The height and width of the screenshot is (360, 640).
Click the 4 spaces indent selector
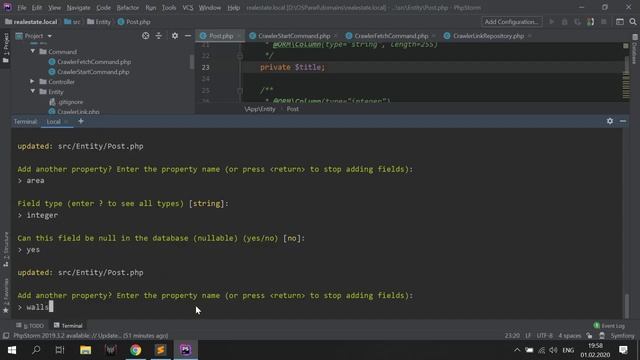pos(569,336)
